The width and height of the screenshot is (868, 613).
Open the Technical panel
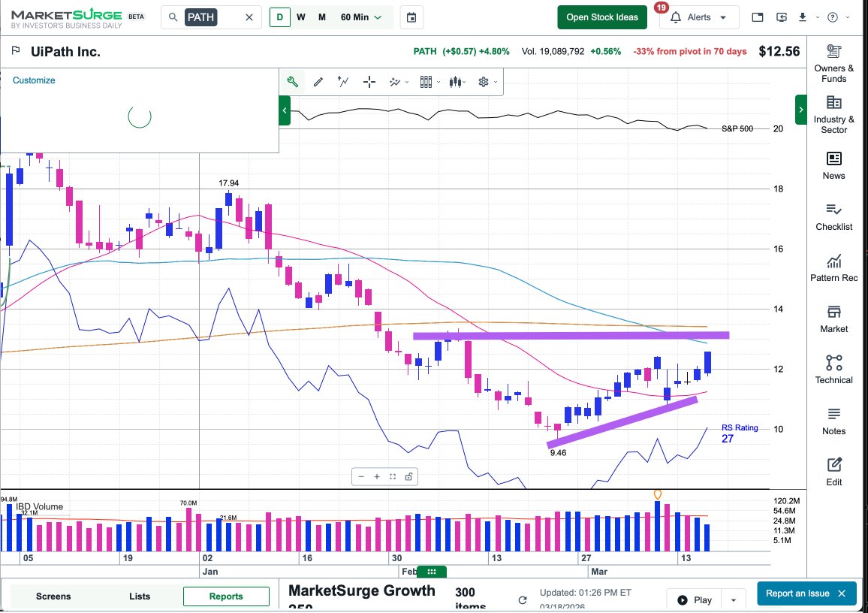pyautogui.click(x=833, y=370)
